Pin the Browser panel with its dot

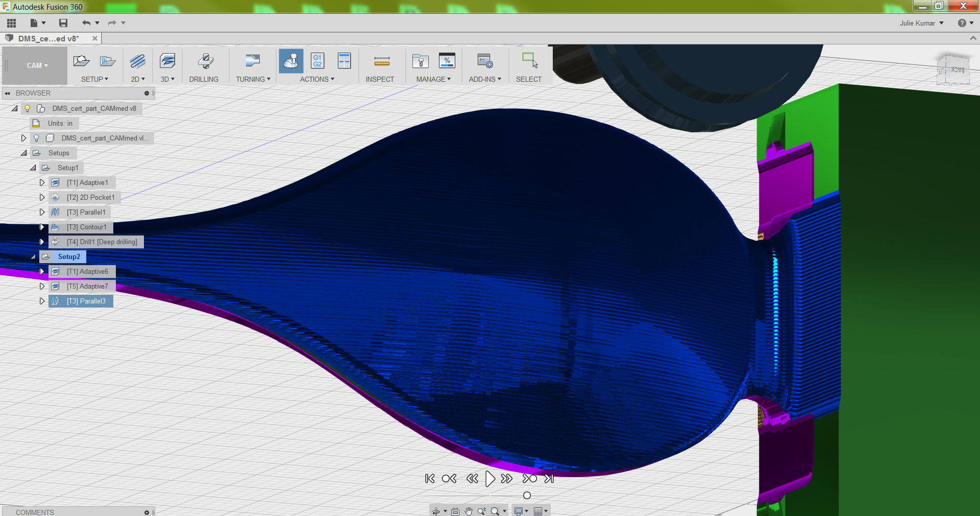tap(146, 93)
